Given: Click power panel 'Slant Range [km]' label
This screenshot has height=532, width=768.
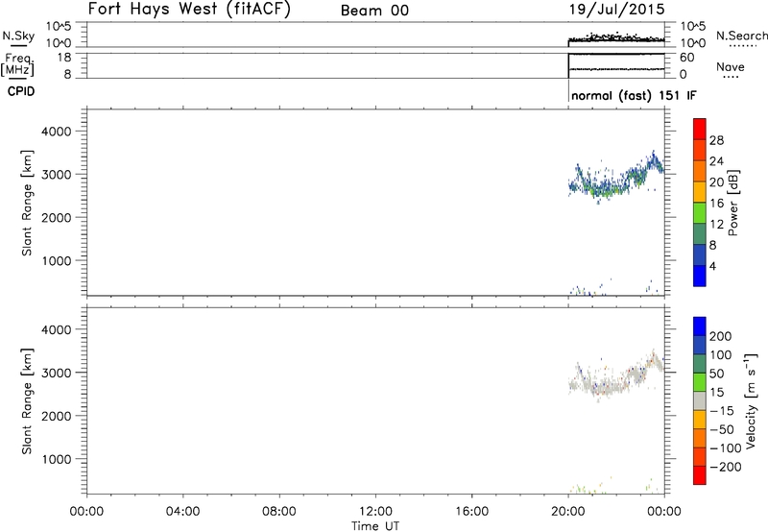Looking at the screenshot, I should coord(27,203).
